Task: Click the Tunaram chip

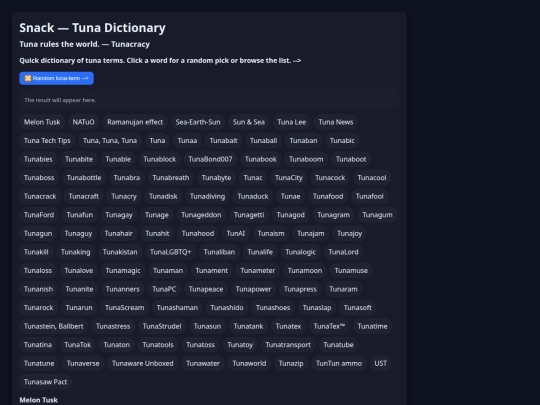Action: (x=343, y=289)
